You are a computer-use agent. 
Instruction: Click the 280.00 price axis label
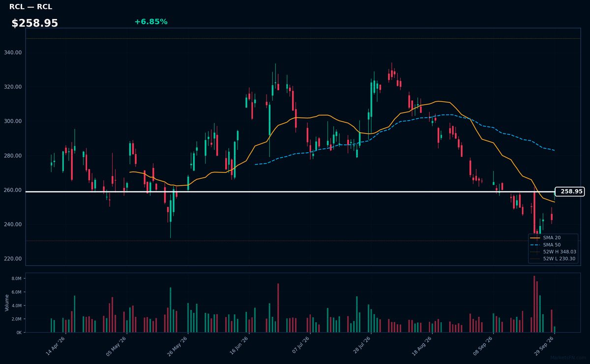coord(13,156)
